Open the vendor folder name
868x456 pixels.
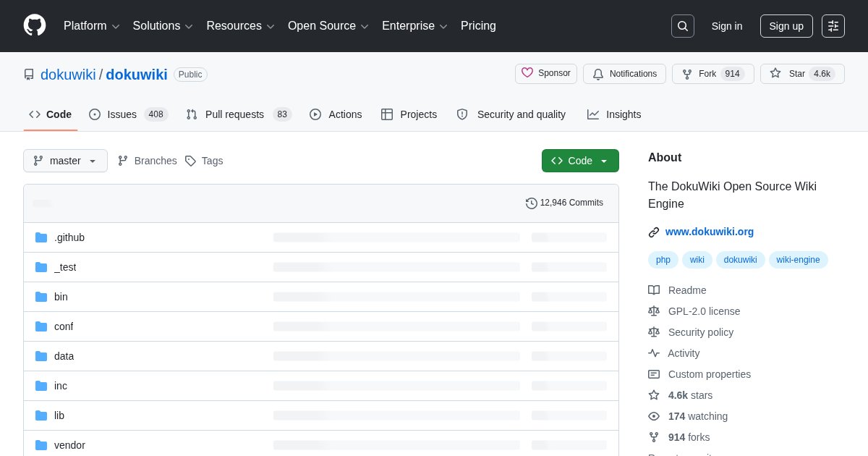69,445
